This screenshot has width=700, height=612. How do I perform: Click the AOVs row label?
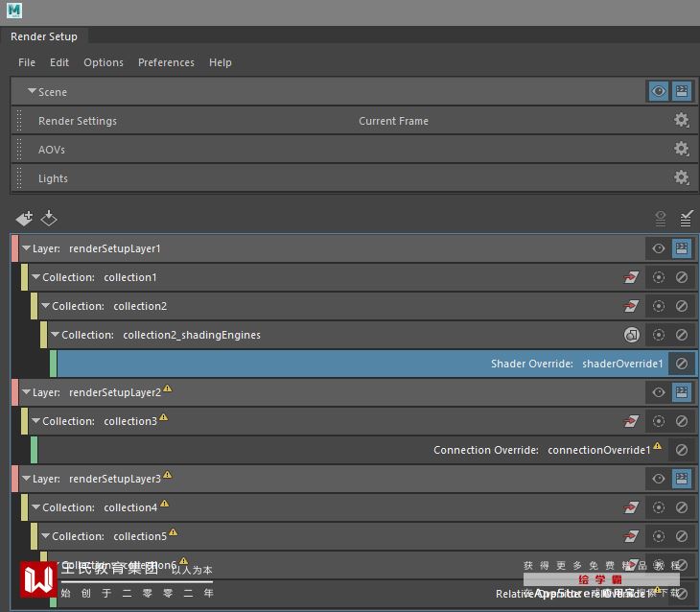click(x=52, y=150)
